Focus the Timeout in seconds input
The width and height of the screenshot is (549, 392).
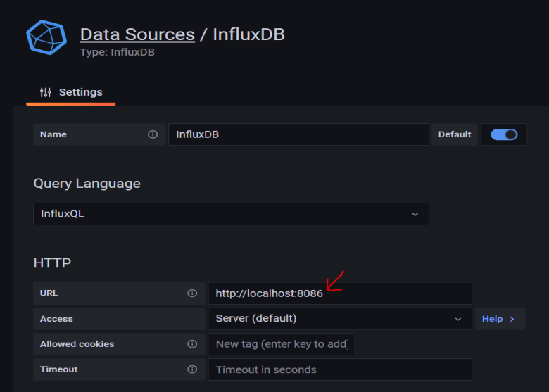pos(340,369)
